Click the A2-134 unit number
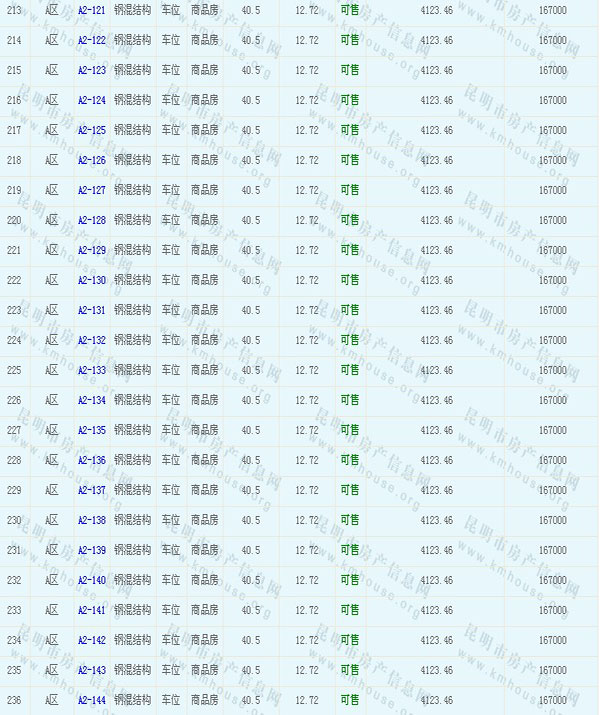This screenshot has height=715, width=600. [x=91, y=400]
